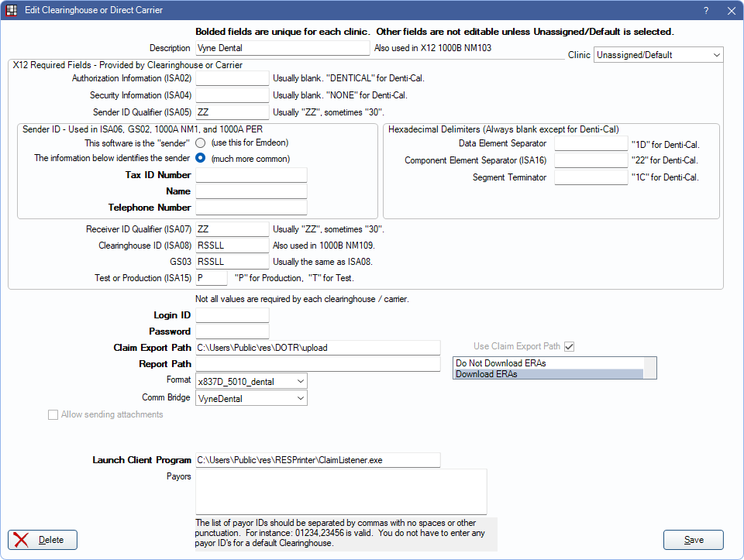Image resolution: width=744 pixels, height=560 pixels.
Task: Click the application icon in the title bar
Action: tap(11, 10)
